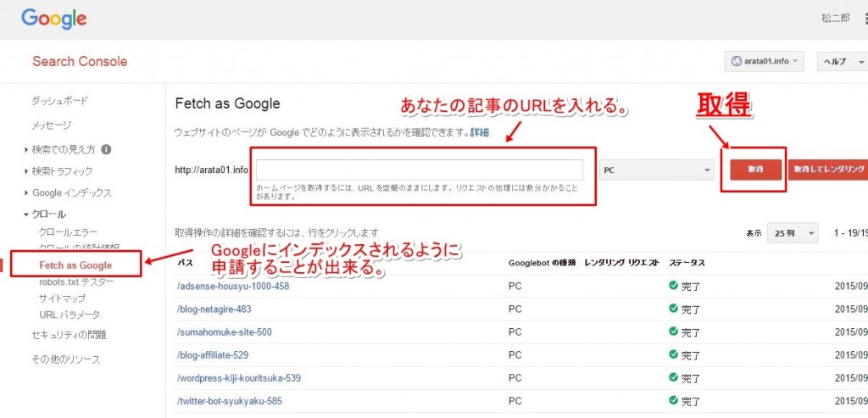
Task: Expand 検索での見え方 section
Action: pos(63,149)
